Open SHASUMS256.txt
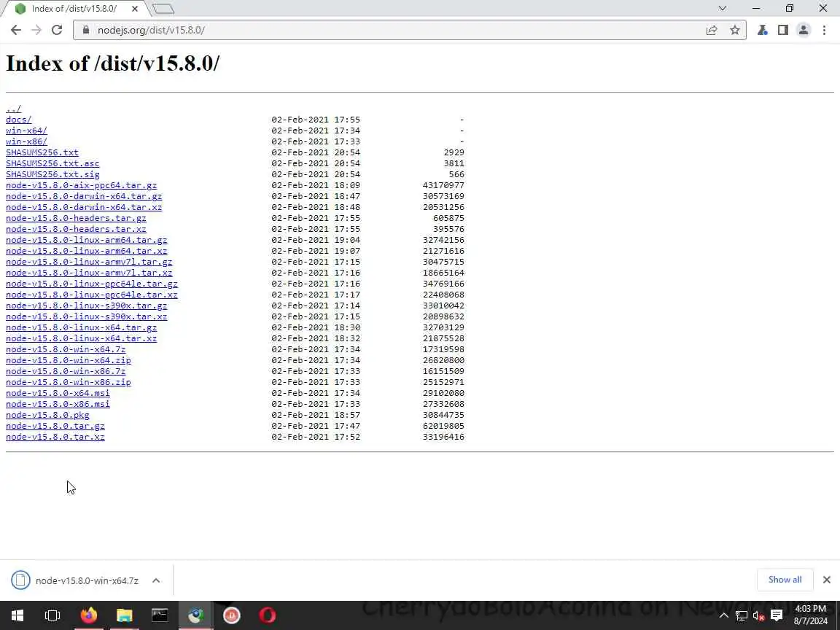This screenshot has height=630, width=840. pos(42,152)
